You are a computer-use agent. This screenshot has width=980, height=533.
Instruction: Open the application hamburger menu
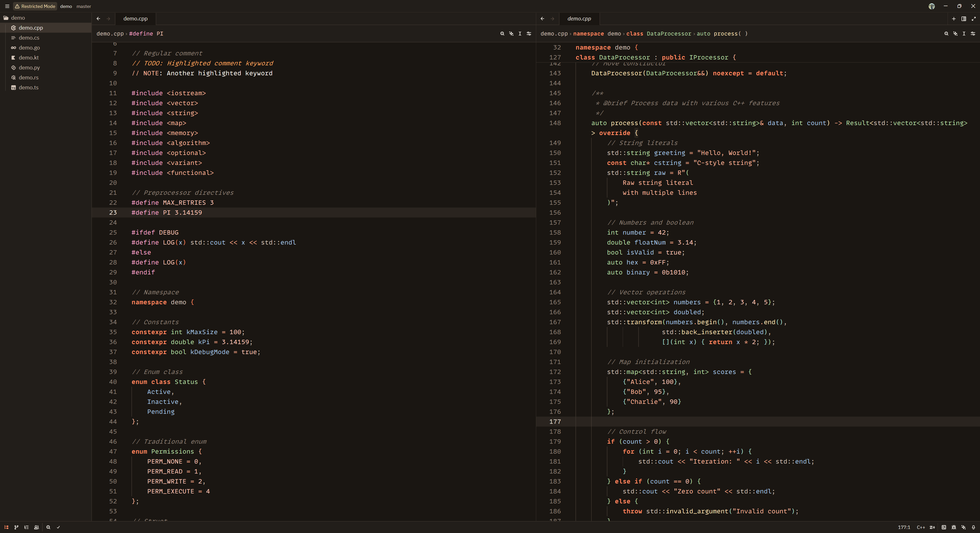click(x=7, y=6)
